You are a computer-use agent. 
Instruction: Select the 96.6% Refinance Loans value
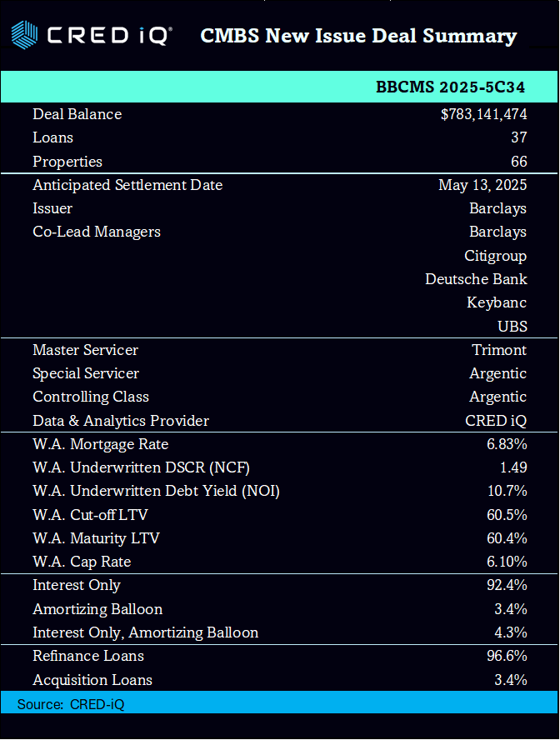(507, 656)
